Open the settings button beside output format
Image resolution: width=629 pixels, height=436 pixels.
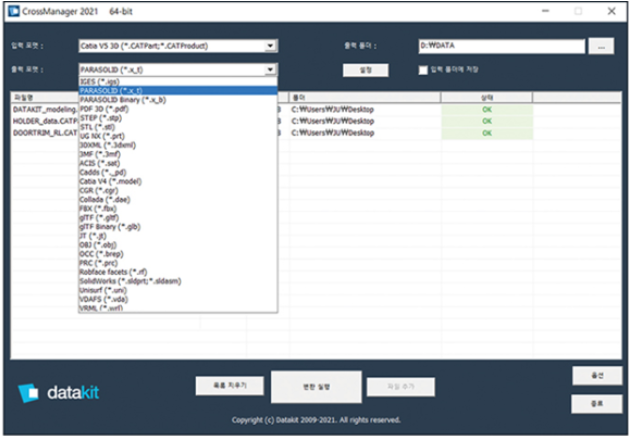pos(365,70)
